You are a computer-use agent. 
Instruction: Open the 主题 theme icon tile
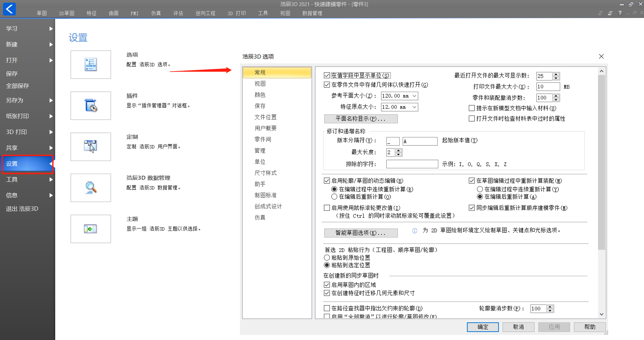[x=91, y=229]
